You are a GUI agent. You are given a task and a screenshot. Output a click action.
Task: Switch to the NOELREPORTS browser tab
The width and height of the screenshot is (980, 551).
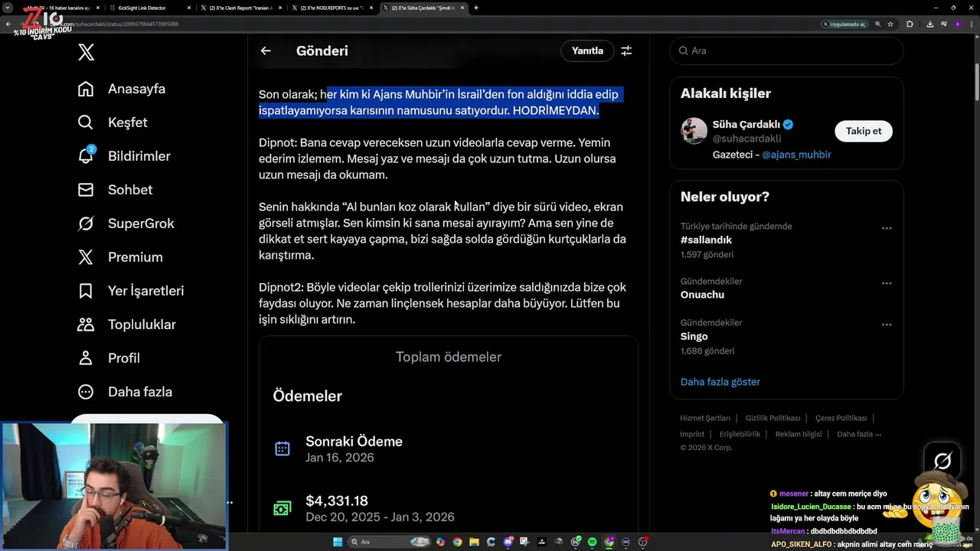[333, 8]
